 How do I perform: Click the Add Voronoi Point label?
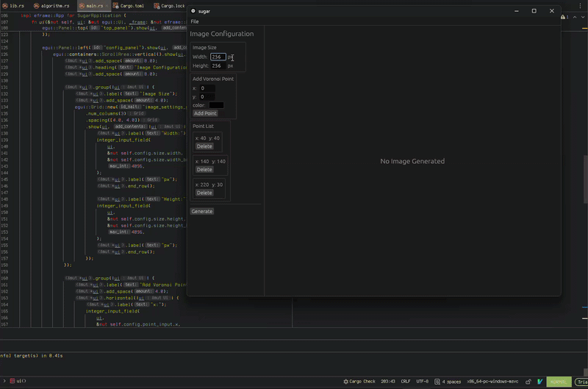click(x=213, y=79)
